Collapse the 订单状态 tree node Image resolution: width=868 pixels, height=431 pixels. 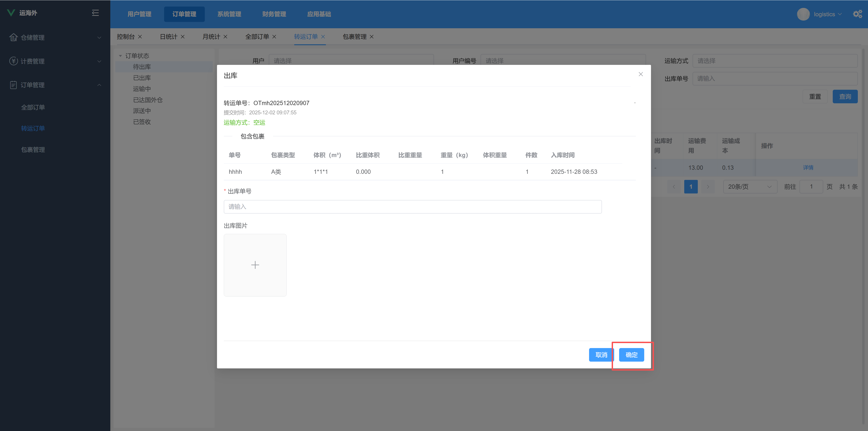(x=120, y=56)
